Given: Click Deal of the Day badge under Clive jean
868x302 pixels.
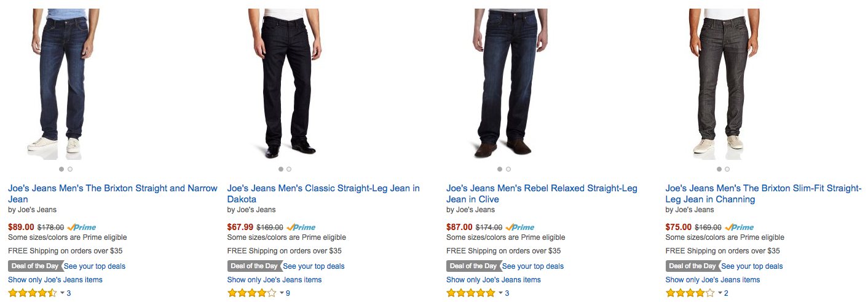Looking at the screenshot, I should [473, 266].
